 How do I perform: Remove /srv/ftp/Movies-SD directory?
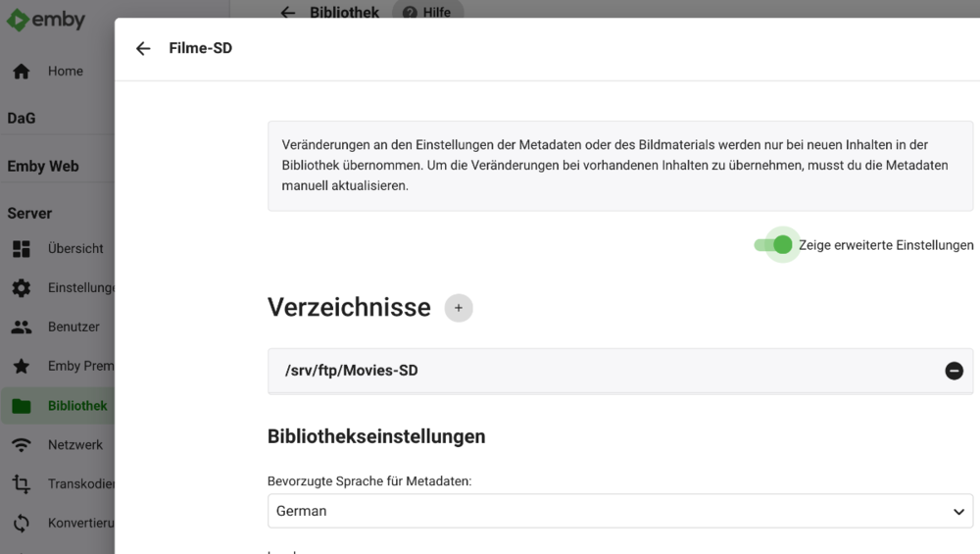(954, 371)
